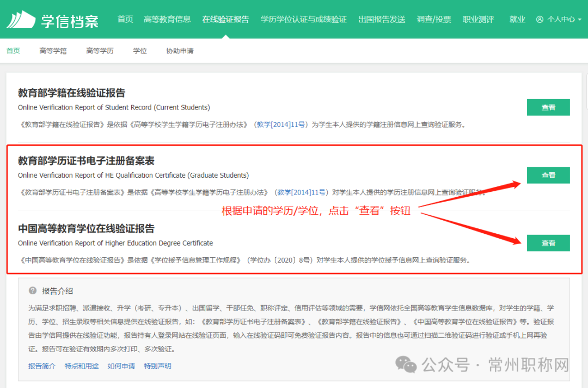This screenshot has width=588, height=388.
Task: Switch to the 学位 tab
Action: 139,50
